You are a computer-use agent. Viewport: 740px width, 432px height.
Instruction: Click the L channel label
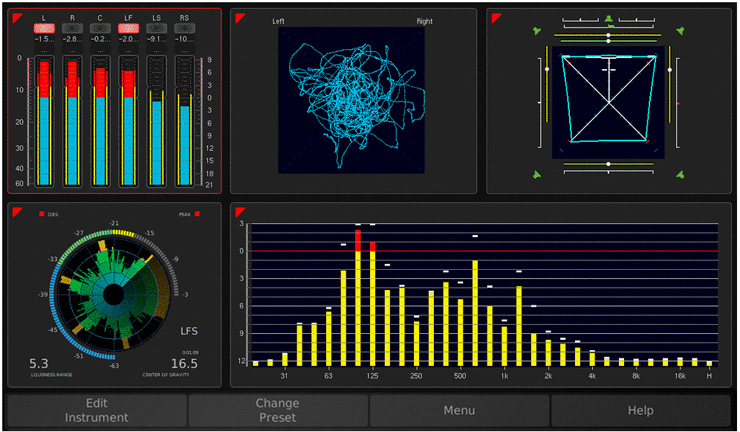(x=44, y=18)
